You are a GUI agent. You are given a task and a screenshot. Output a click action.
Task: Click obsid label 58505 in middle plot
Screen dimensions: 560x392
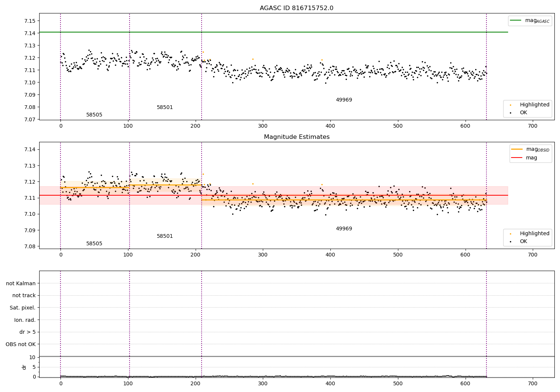point(94,244)
